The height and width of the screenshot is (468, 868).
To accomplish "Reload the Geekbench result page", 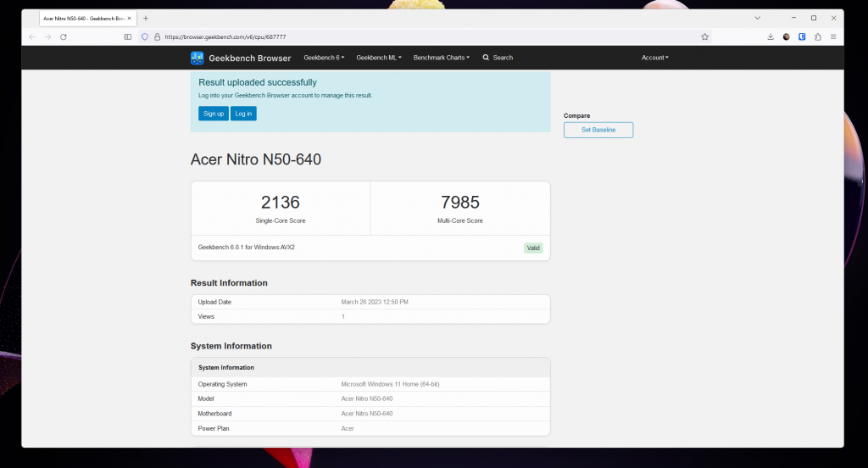I will tap(64, 37).
